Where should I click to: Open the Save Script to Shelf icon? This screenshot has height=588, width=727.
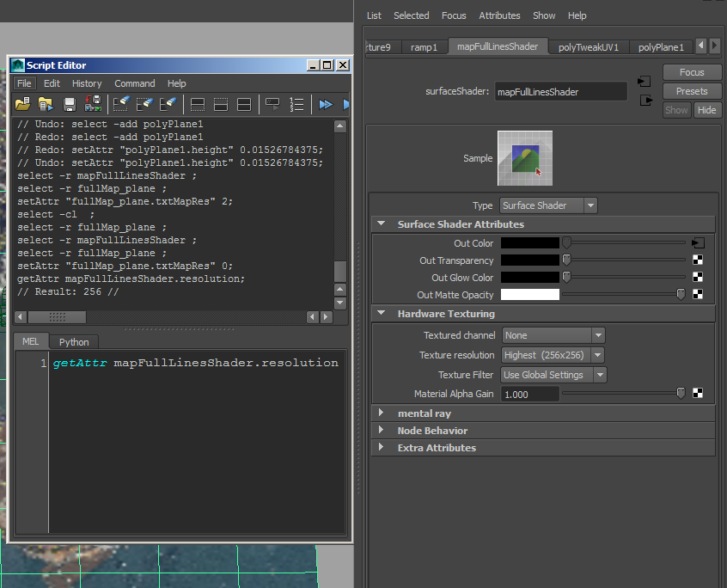(x=91, y=104)
